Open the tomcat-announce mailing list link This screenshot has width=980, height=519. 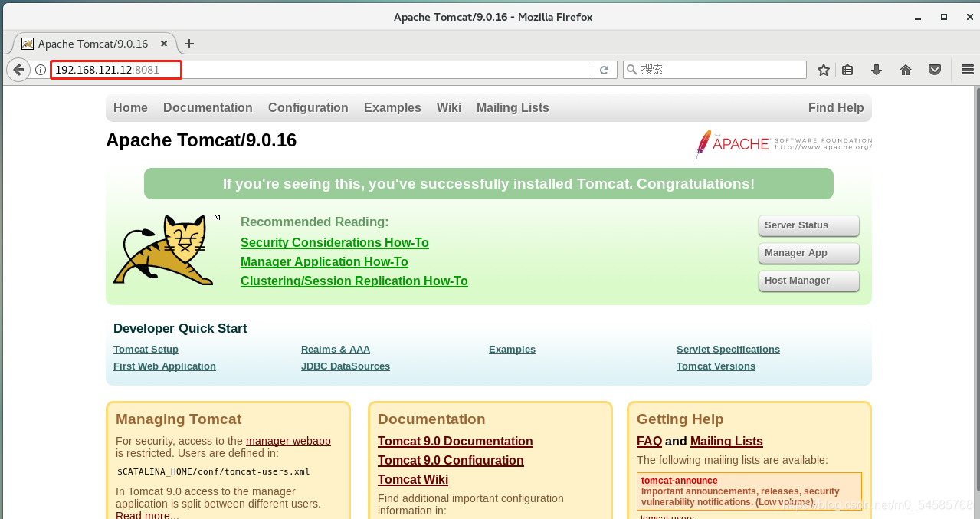pos(680,481)
